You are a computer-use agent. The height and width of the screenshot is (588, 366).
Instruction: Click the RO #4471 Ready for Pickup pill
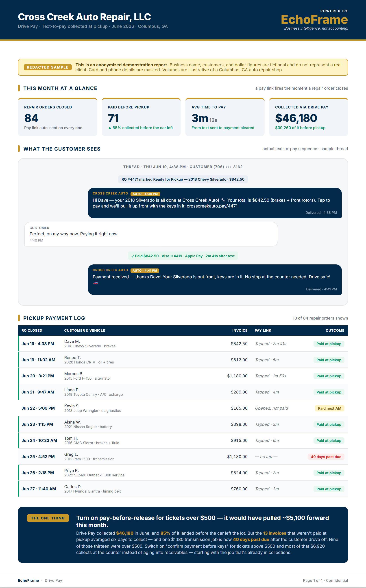pos(183,179)
